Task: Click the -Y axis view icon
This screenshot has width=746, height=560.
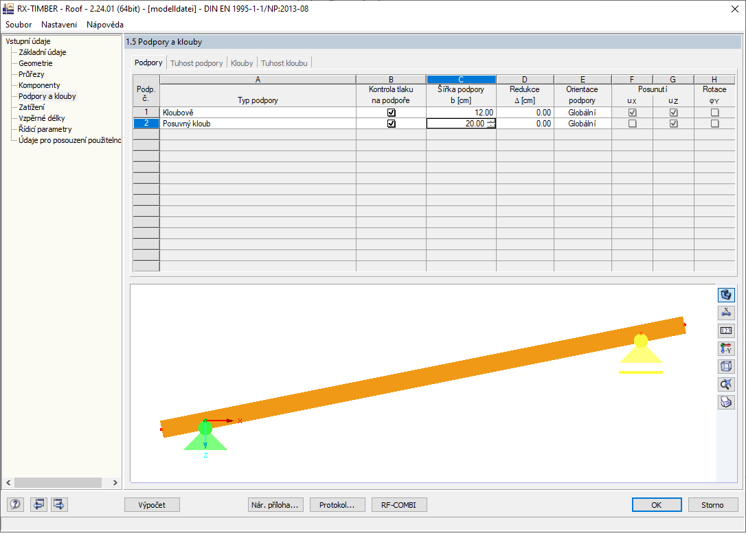Action: click(726, 349)
